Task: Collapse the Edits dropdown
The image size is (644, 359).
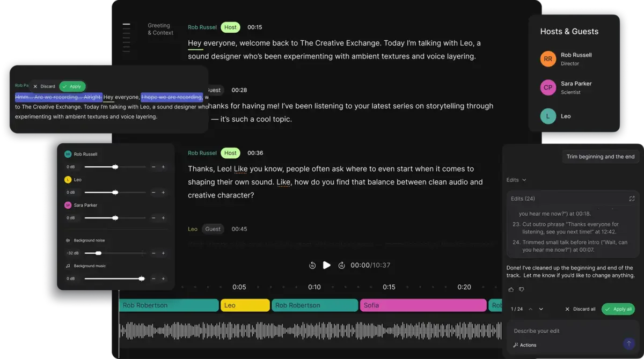Action: (x=516, y=180)
